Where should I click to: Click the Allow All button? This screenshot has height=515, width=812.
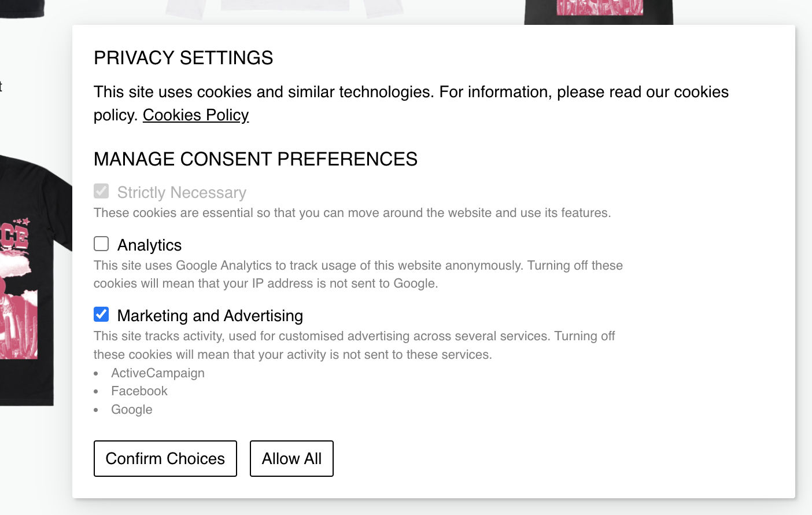pyautogui.click(x=291, y=458)
